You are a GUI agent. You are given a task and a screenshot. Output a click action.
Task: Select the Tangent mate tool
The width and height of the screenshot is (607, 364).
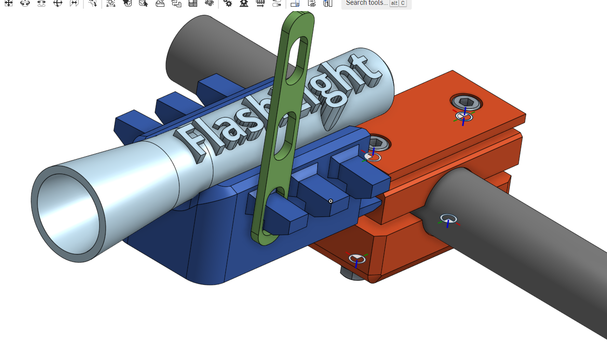93,3
